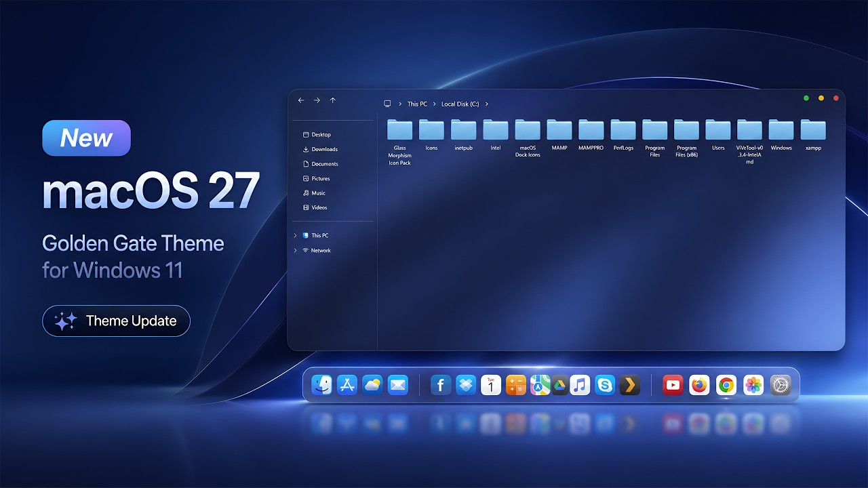Select the inetpub folder
The height and width of the screenshot is (488, 868).
[x=464, y=135]
